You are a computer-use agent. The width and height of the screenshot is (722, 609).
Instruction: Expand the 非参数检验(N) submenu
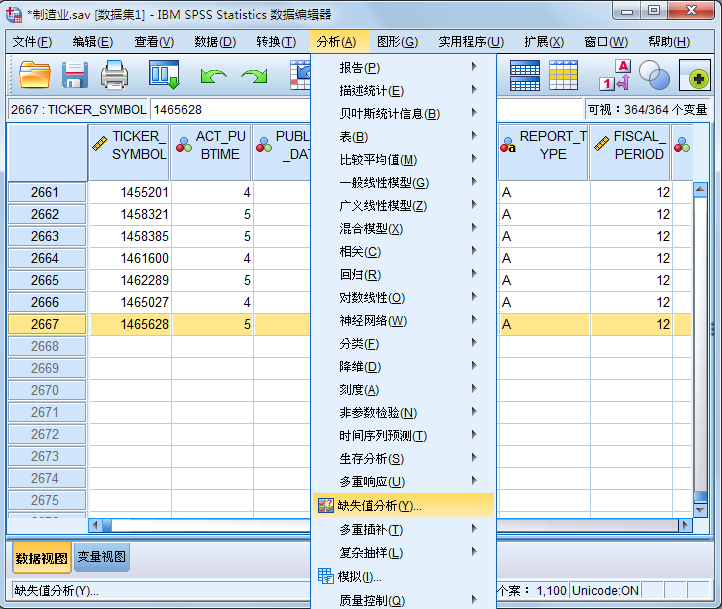click(404, 412)
